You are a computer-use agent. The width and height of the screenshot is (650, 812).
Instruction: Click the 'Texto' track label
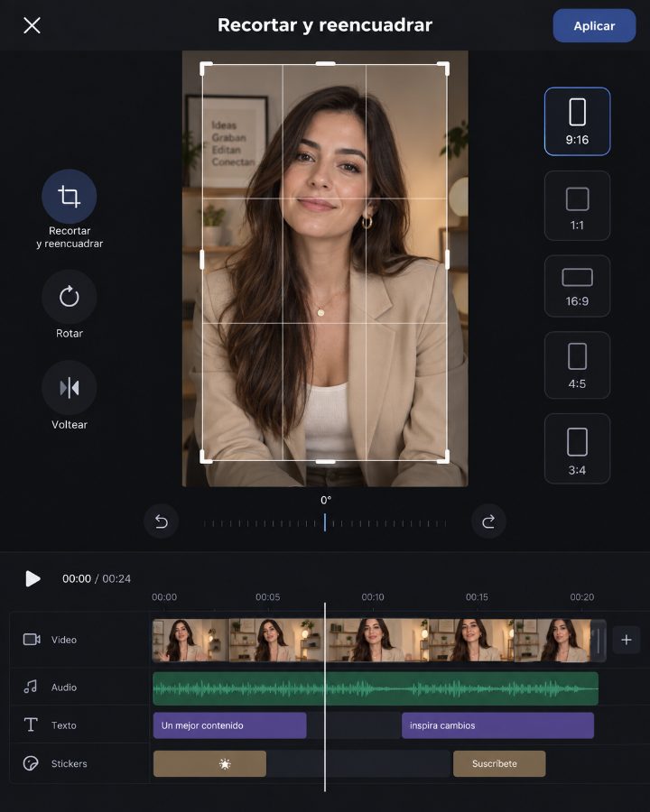(x=64, y=725)
